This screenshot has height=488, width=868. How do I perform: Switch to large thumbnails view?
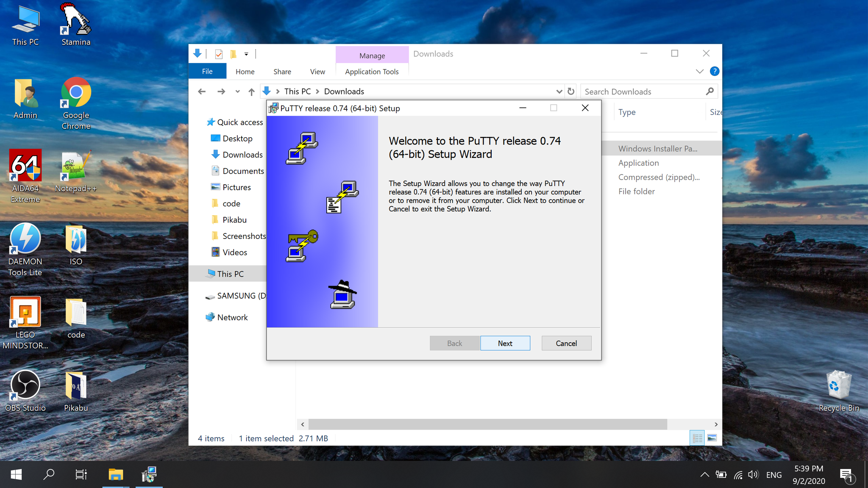(x=712, y=438)
